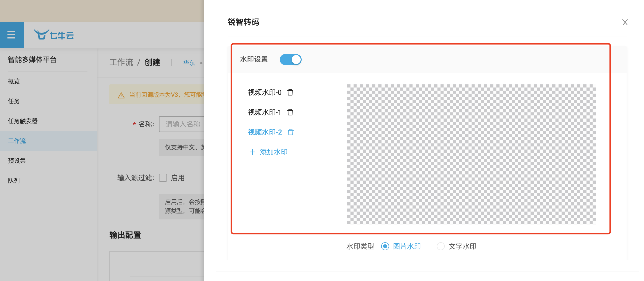Delete 视频水印-2 with trash icon
Image resolution: width=644 pixels, height=281 pixels.
290,132
